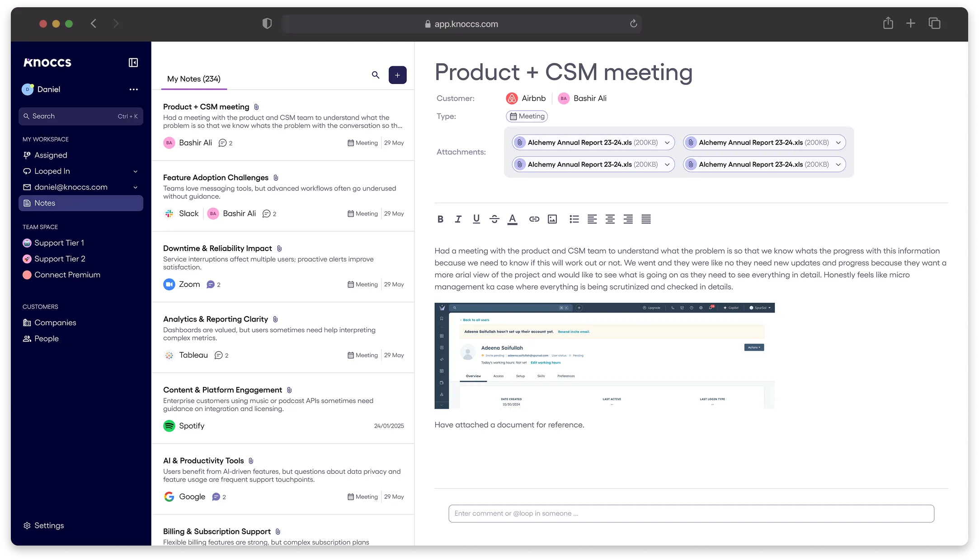Click the comment input field
The width and height of the screenshot is (979, 560).
tap(691, 513)
